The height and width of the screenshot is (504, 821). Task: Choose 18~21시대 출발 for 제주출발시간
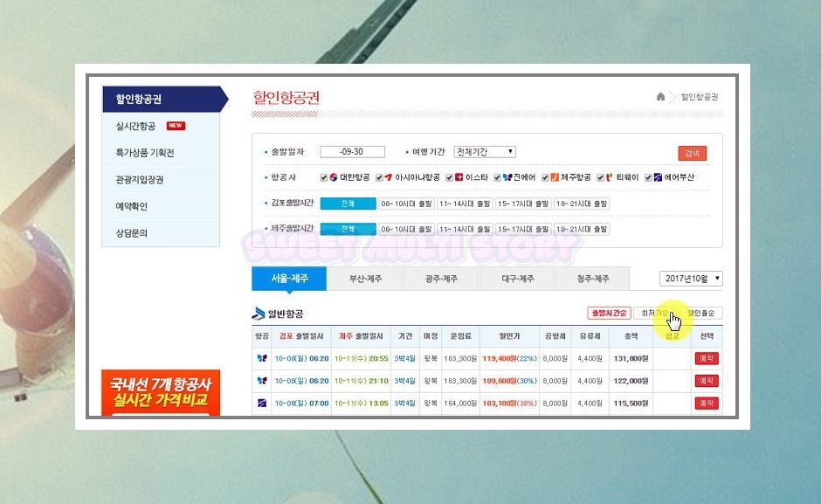click(x=582, y=230)
